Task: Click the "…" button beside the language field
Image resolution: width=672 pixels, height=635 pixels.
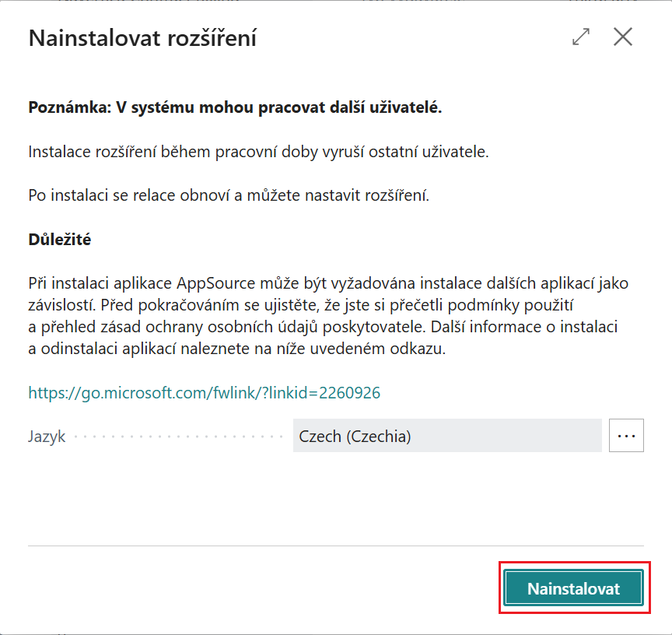Action: coord(626,435)
